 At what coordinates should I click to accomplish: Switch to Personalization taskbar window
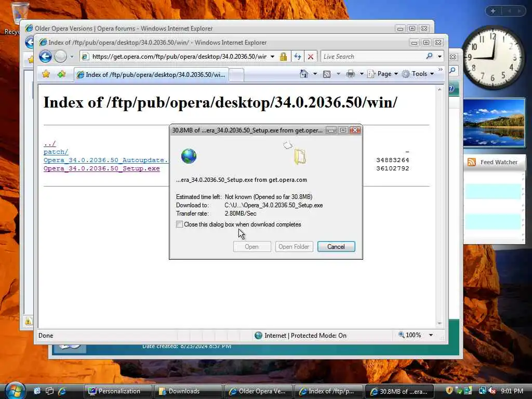pyautogui.click(x=118, y=391)
